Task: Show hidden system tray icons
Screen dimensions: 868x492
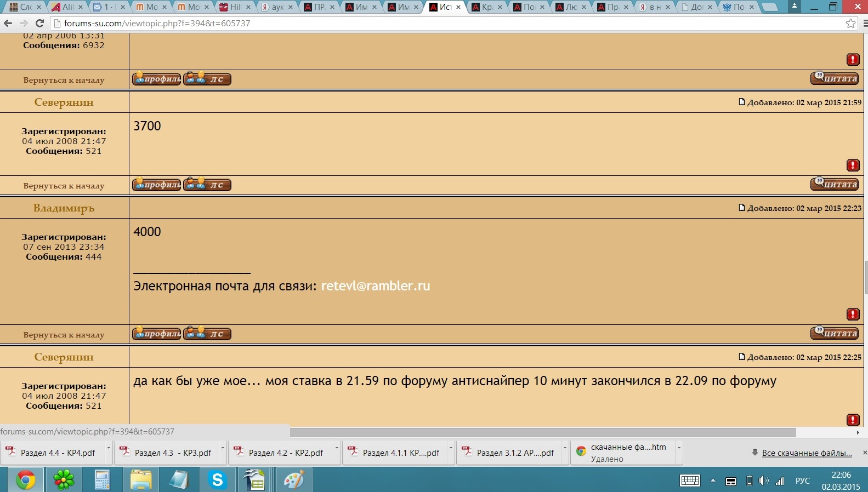Action: (x=713, y=480)
